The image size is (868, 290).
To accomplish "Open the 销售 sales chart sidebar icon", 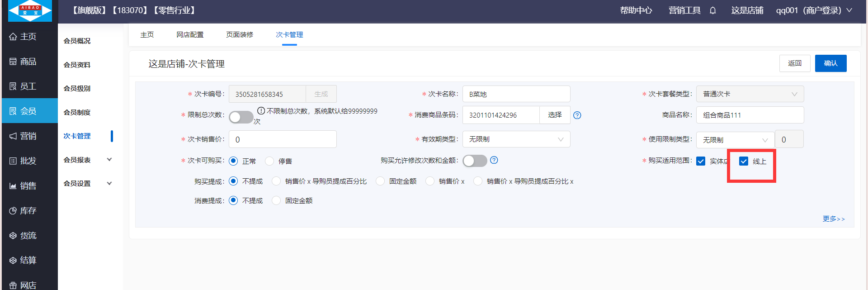I will [13, 186].
